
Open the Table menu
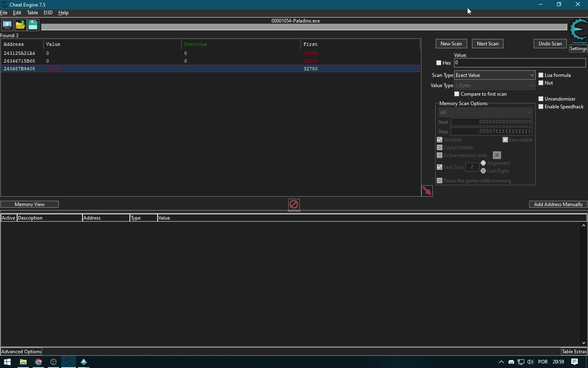coord(32,13)
